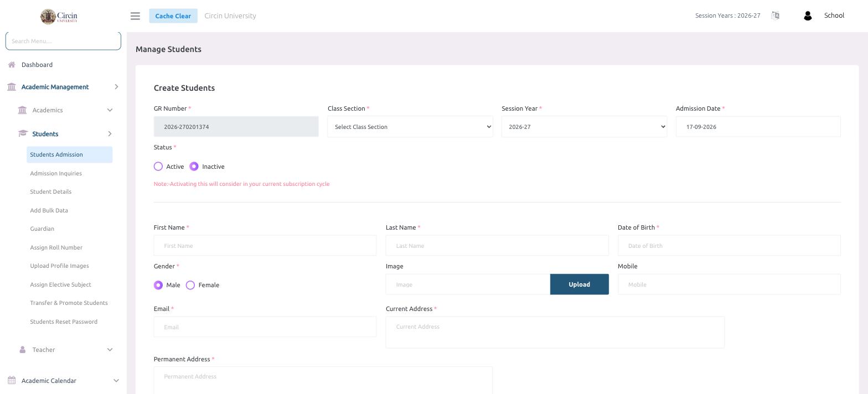Viewport: 868px width, 394px height.
Task: Click the Current Address text area
Action: point(555,333)
